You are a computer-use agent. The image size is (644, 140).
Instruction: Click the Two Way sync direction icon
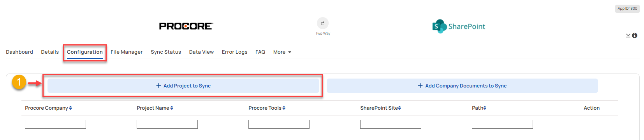(x=322, y=23)
